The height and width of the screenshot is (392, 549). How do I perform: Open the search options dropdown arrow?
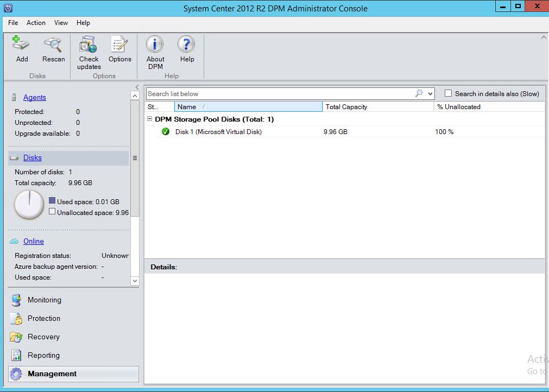pyautogui.click(x=430, y=93)
